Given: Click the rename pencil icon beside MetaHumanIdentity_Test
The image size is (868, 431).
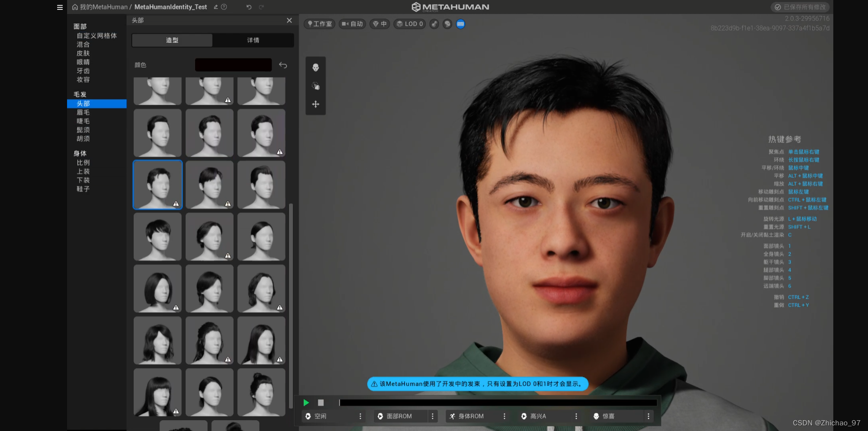Looking at the screenshot, I should click(x=216, y=7).
